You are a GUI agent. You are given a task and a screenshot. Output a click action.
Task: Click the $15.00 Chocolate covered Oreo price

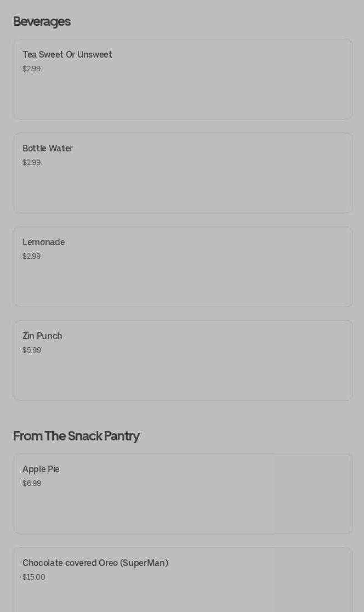pyautogui.click(x=34, y=577)
